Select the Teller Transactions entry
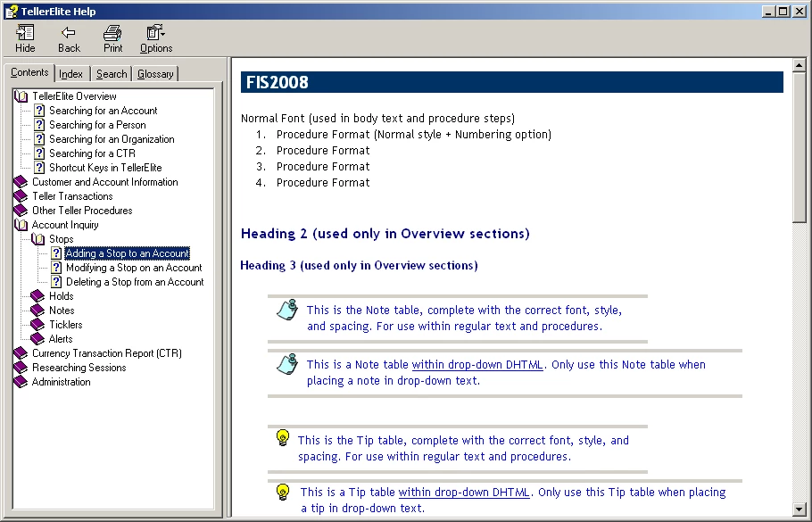This screenshot has width=812, height=522. tap(72, 196)
